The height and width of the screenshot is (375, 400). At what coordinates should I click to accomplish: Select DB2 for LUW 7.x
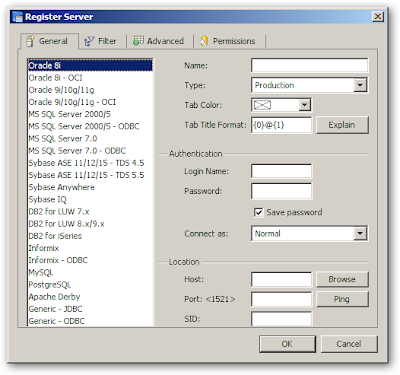(x=90, y=211)
